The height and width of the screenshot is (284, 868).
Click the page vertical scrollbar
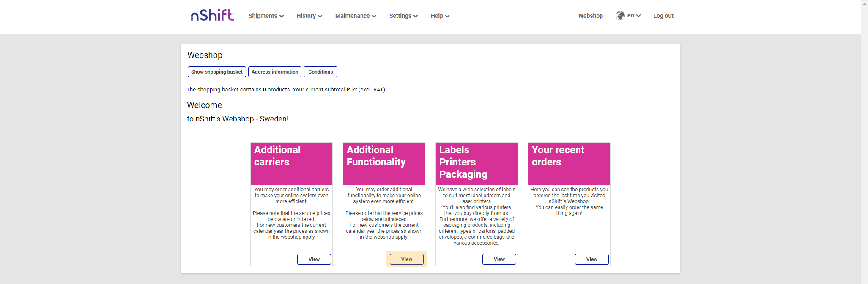point(864,142)
